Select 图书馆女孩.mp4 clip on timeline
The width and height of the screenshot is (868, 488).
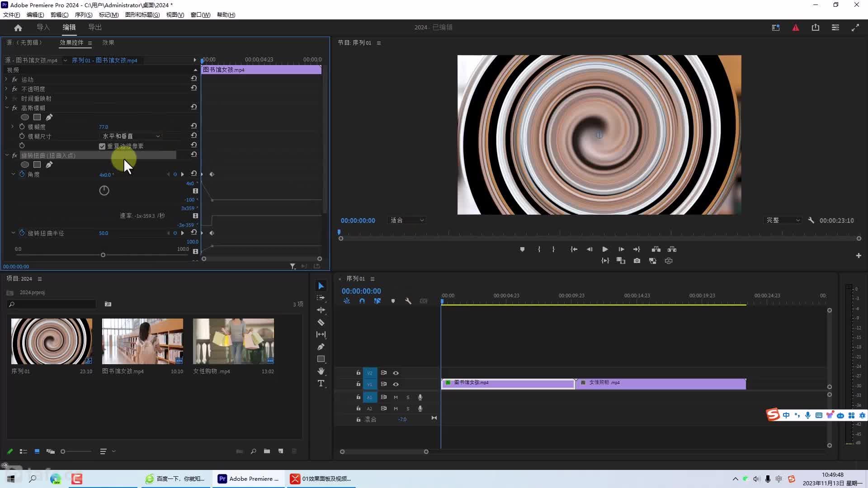(x=508, y=384)
